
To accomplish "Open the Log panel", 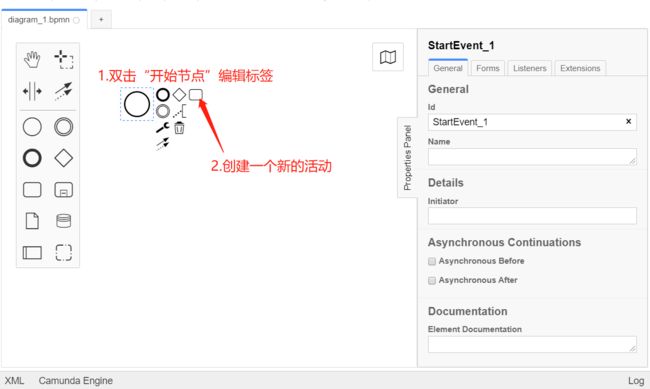I will coord(635,381).
